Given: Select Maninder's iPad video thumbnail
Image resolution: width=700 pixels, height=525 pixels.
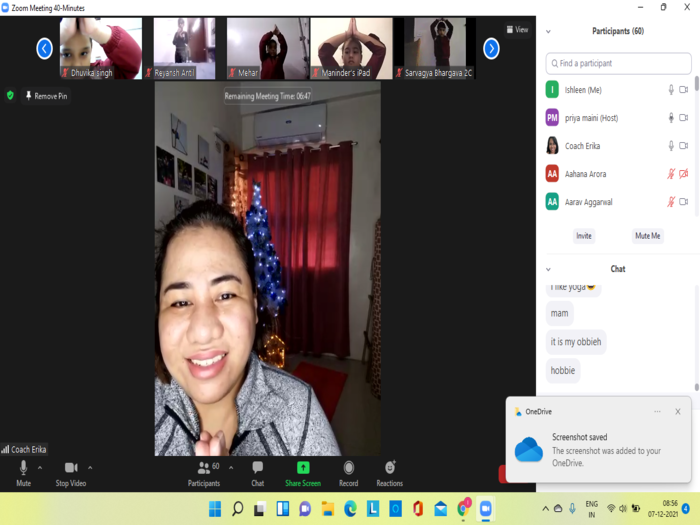Looking at the screenshot, I should 351,49.
